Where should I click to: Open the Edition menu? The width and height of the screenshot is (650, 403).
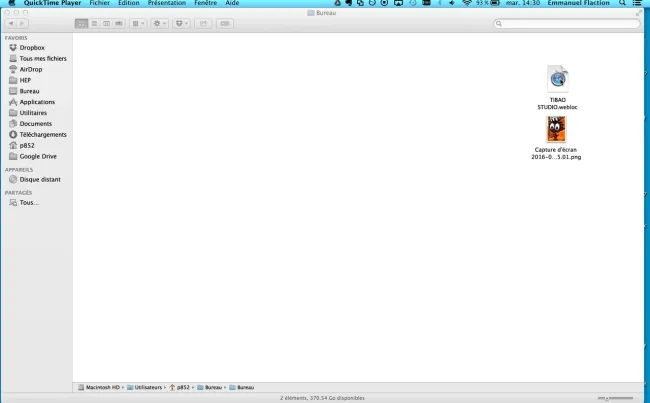(x=129, y=3)
